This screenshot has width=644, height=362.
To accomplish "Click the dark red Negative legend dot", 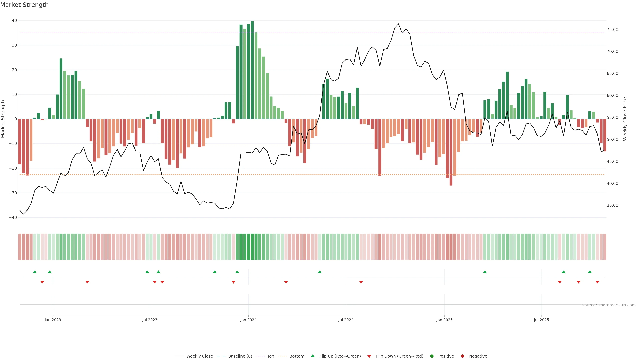I will pyautogui.click(x=462, y=356).
